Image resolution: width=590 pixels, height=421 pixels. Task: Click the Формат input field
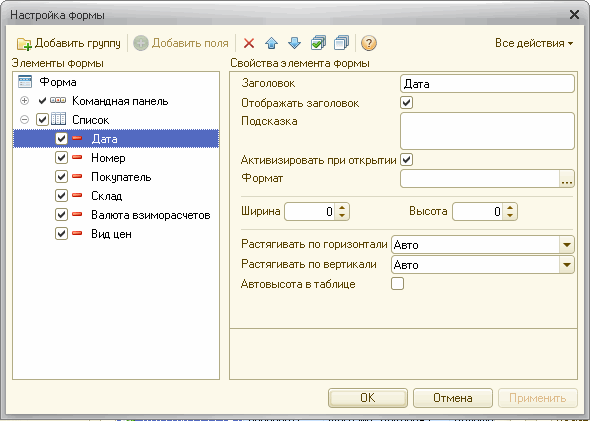[x=480, y=178]
